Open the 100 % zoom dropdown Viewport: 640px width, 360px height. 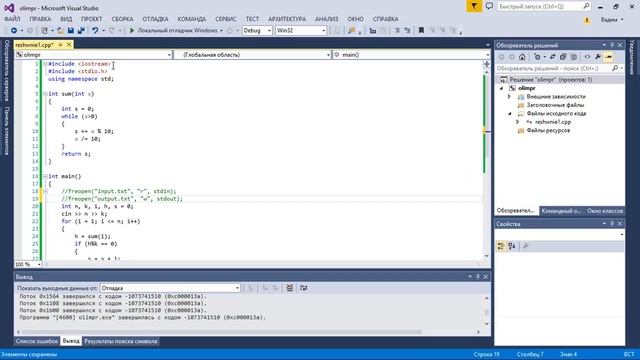[x=28, y=264]
